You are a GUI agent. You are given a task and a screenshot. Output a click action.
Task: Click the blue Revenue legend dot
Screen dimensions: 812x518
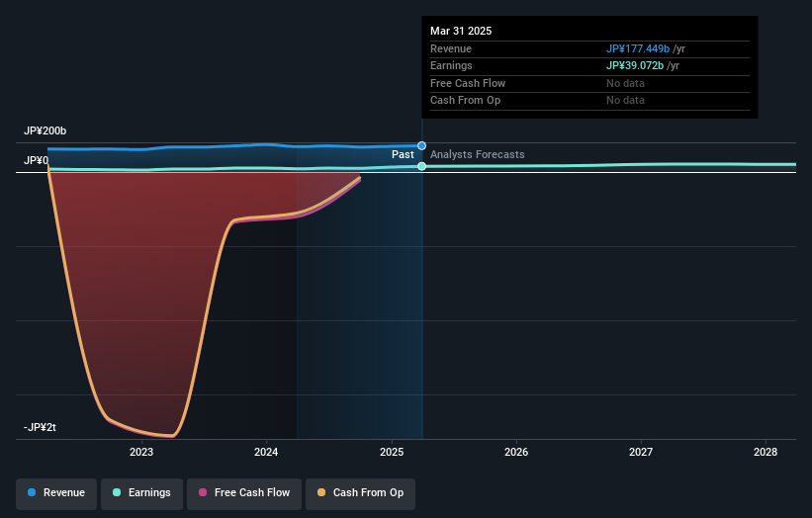32,492
